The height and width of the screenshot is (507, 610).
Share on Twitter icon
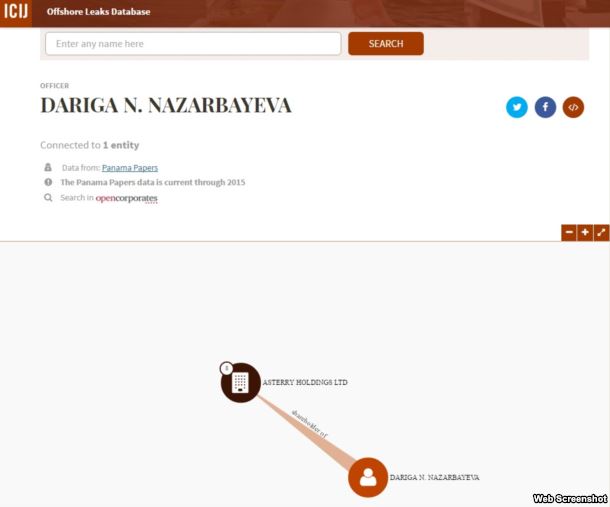517,107
